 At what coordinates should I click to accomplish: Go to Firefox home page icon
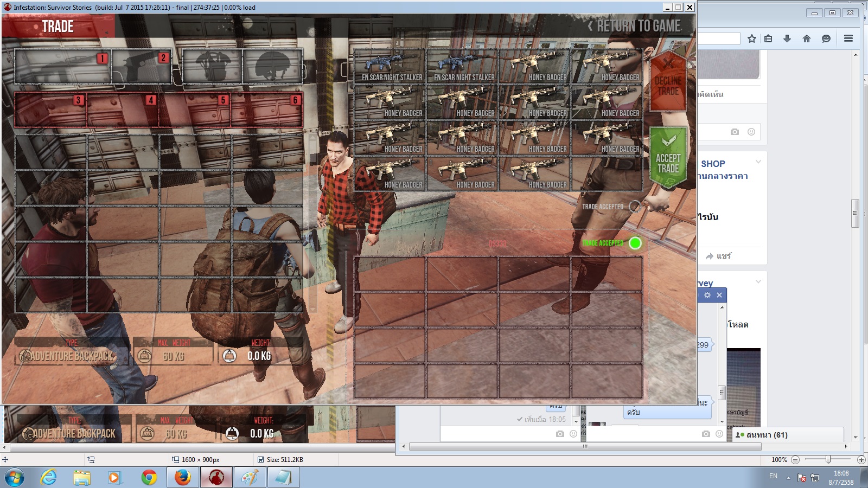pos(806,38)
